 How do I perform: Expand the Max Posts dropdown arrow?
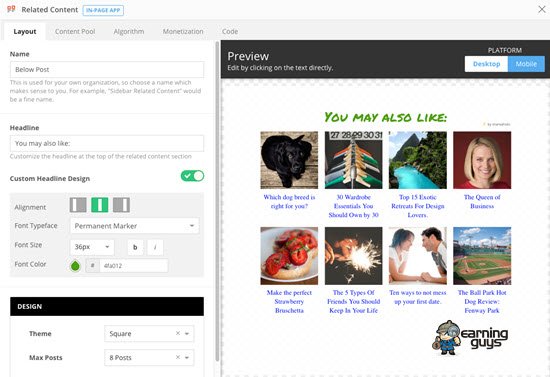tap(187, 357)
